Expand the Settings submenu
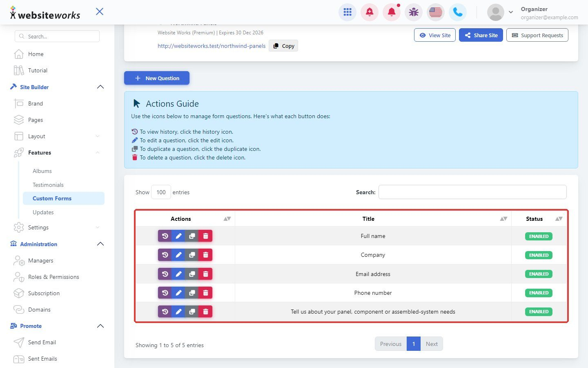This screenshot has width=588, height=368. 98,227
